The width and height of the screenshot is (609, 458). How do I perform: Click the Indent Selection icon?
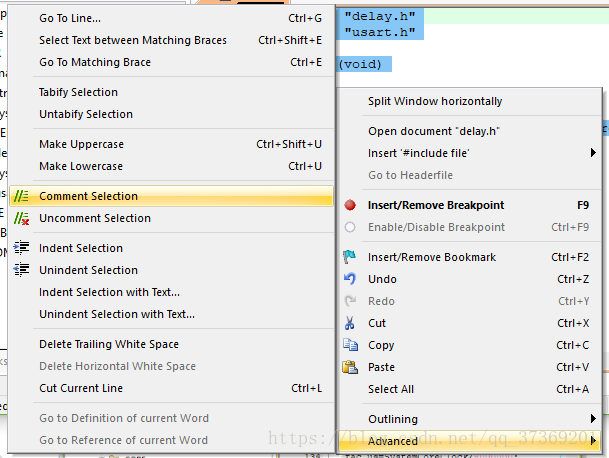[x=21, y=248]
